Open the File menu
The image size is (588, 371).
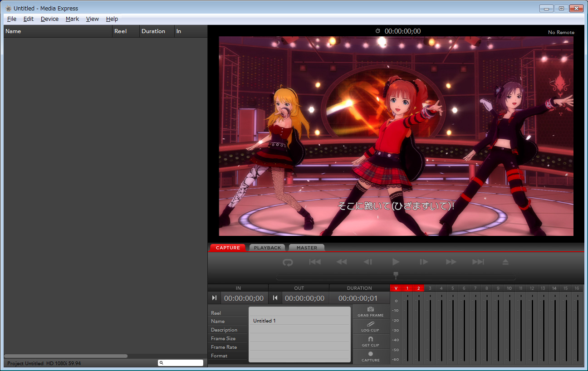coord(12,19)
